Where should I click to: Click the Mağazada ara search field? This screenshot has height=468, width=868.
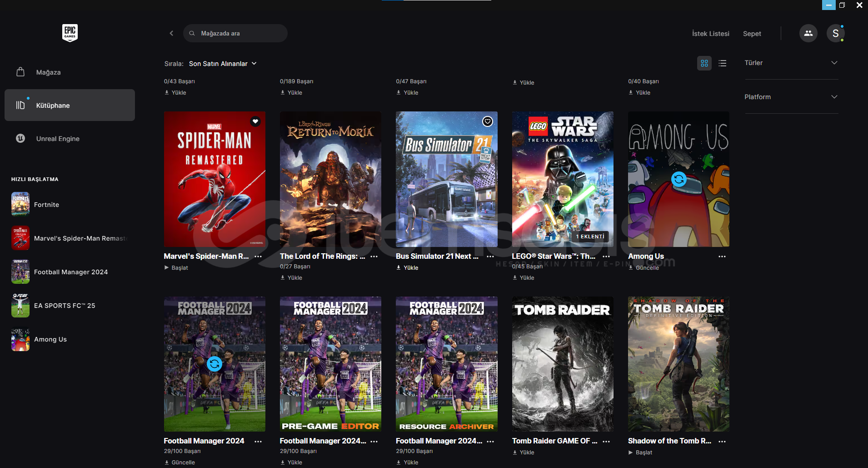click(x=235, y=33)
